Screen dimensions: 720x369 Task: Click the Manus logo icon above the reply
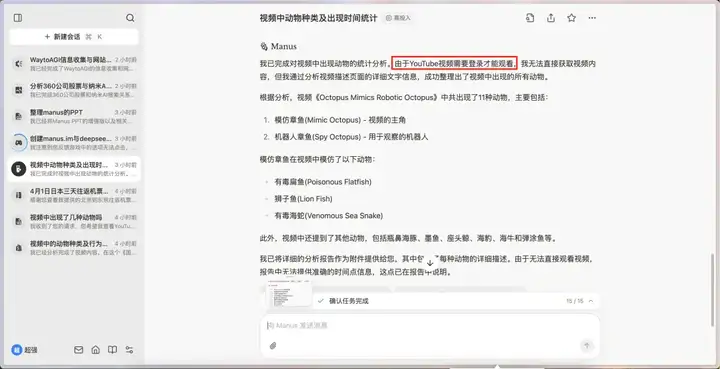click(264, 46)
